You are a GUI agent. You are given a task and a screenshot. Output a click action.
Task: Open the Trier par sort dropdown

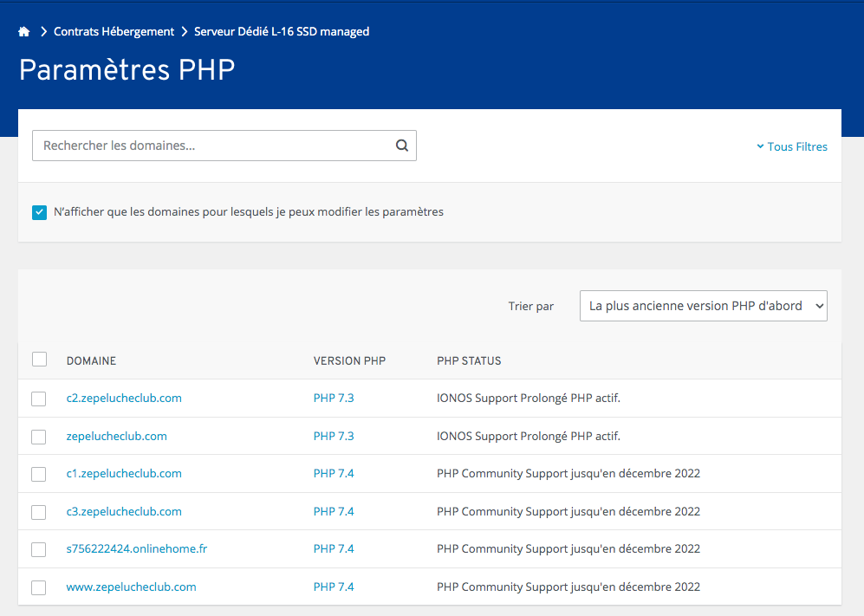703,306
